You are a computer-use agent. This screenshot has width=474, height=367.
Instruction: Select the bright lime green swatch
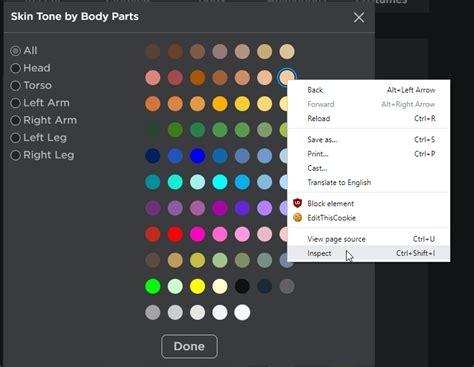pos(153,286)
